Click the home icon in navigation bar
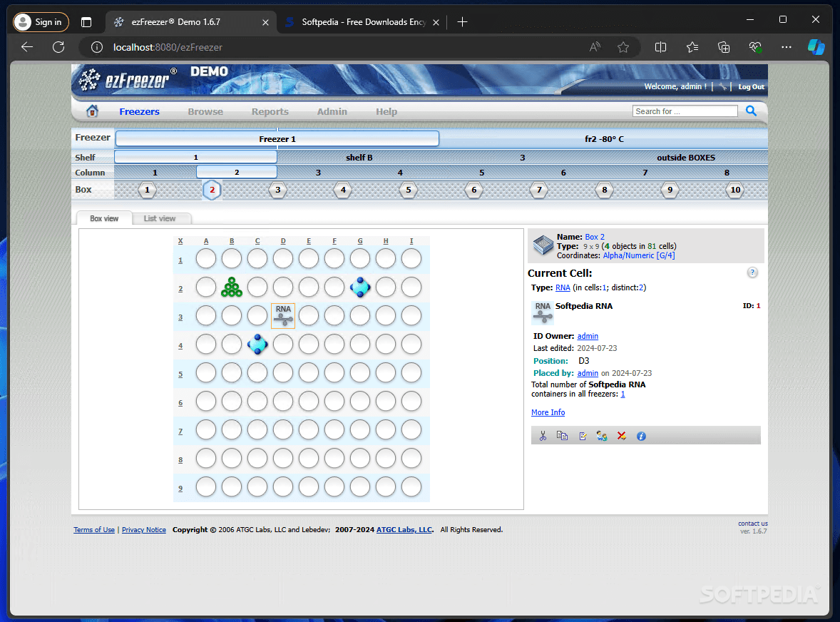This screenshot has width=840, height=622. click(92, 111)
